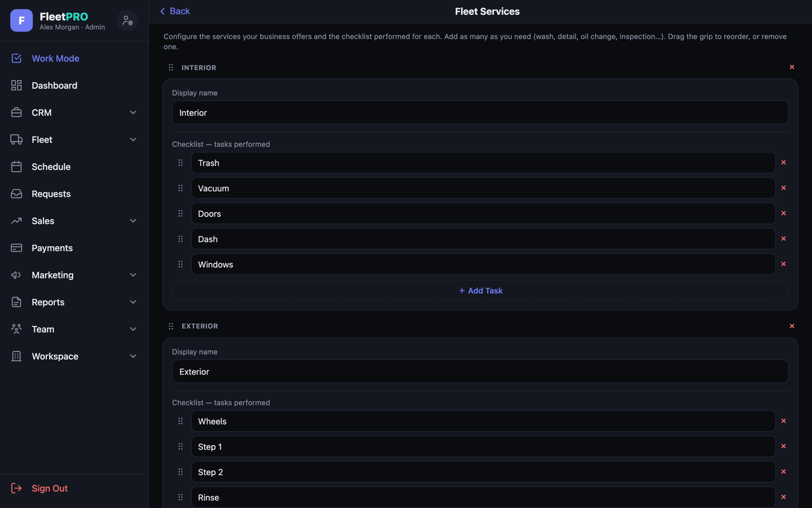Click the drag grip for Dash task
Image resolution: width=812 pixels, height=508 pixels.
(180, 239)
